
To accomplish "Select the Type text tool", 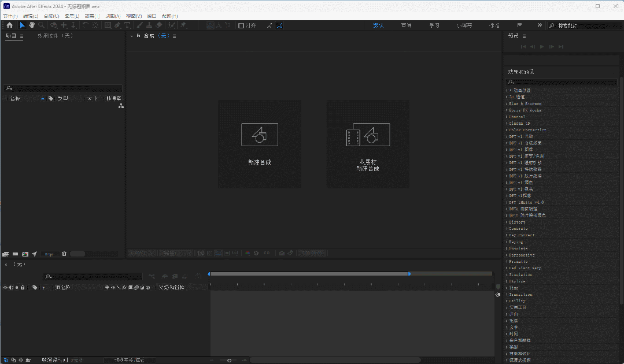I will click(127, 25).
